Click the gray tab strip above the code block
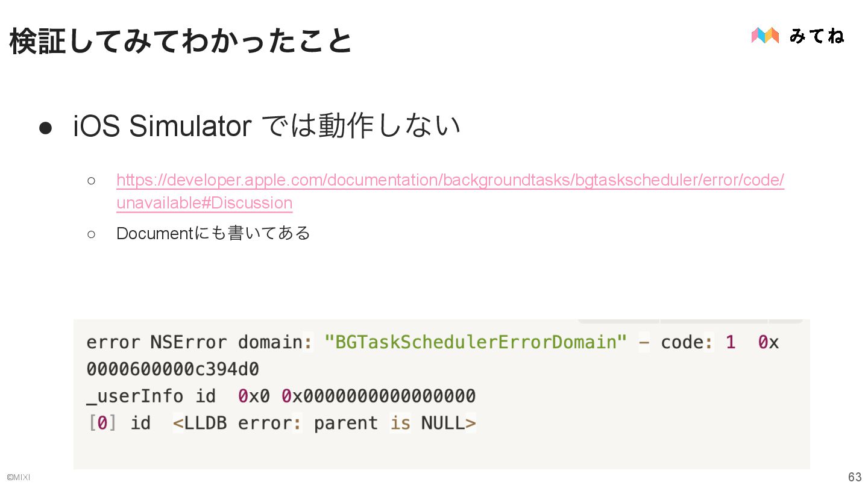This screenshot has width=868, height=488. [690, 321]
